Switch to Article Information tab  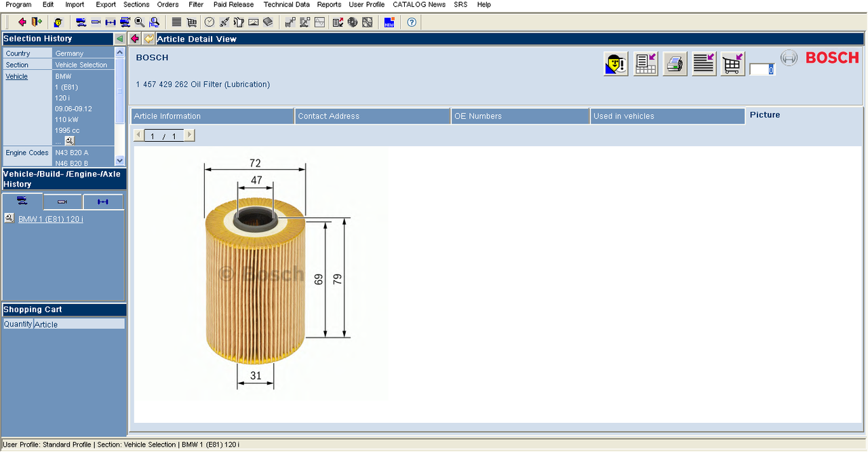tap(212, 116)
